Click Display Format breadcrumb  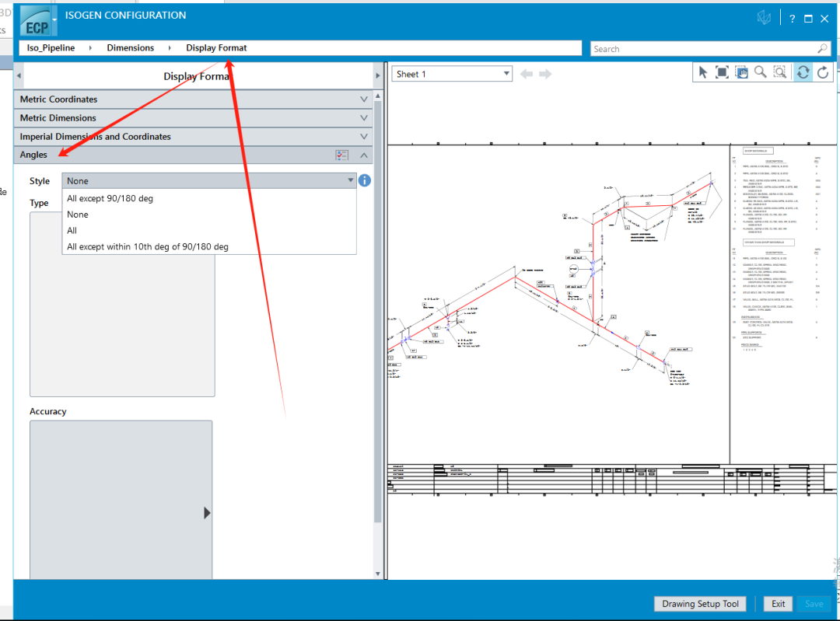[216, 47]
